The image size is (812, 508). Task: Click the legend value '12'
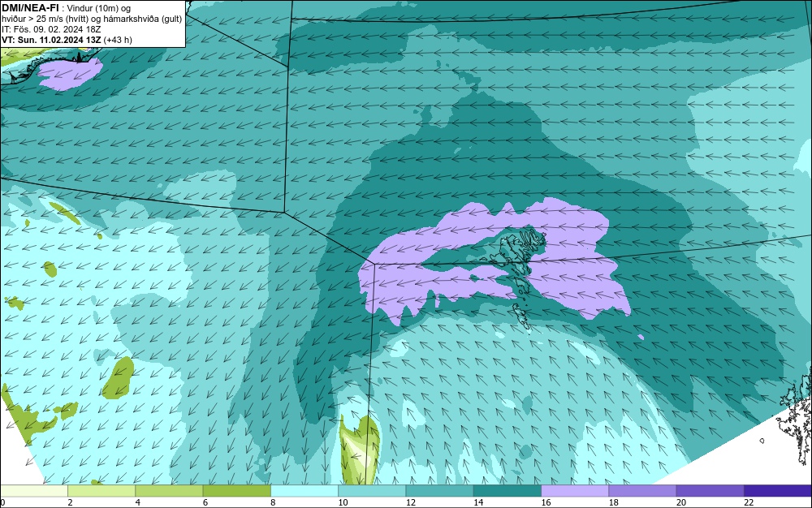(x=411, y=502)
